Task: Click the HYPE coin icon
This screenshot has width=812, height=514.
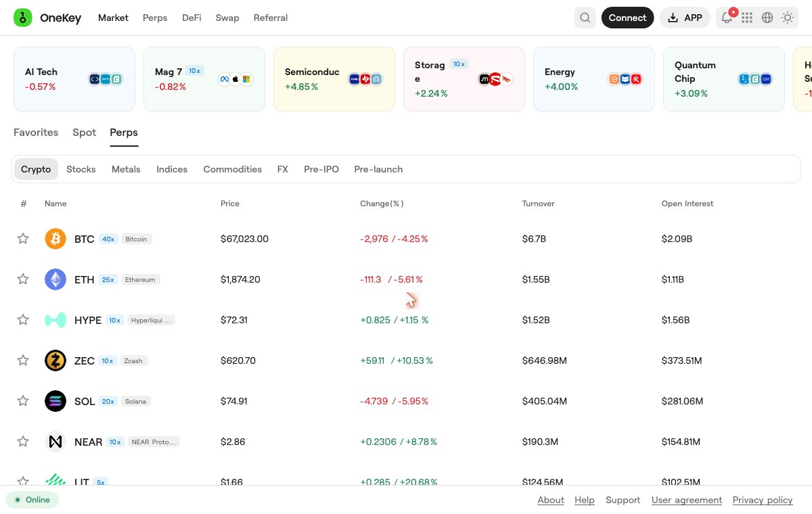Action: [x=55, y=320]
